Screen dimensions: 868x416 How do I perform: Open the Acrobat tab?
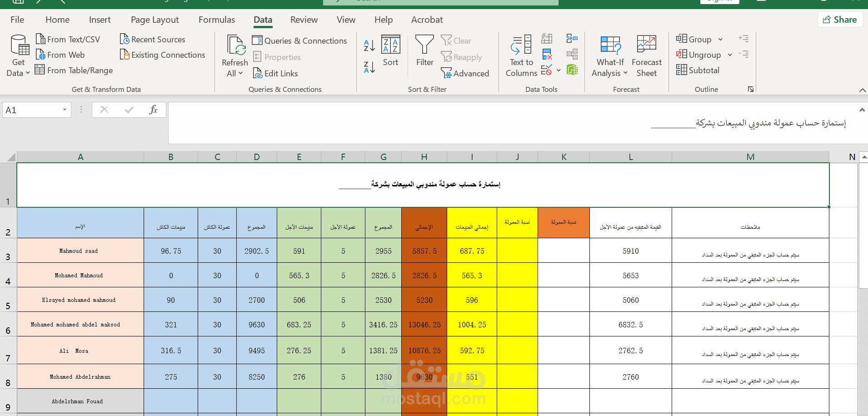pos(427,20)
